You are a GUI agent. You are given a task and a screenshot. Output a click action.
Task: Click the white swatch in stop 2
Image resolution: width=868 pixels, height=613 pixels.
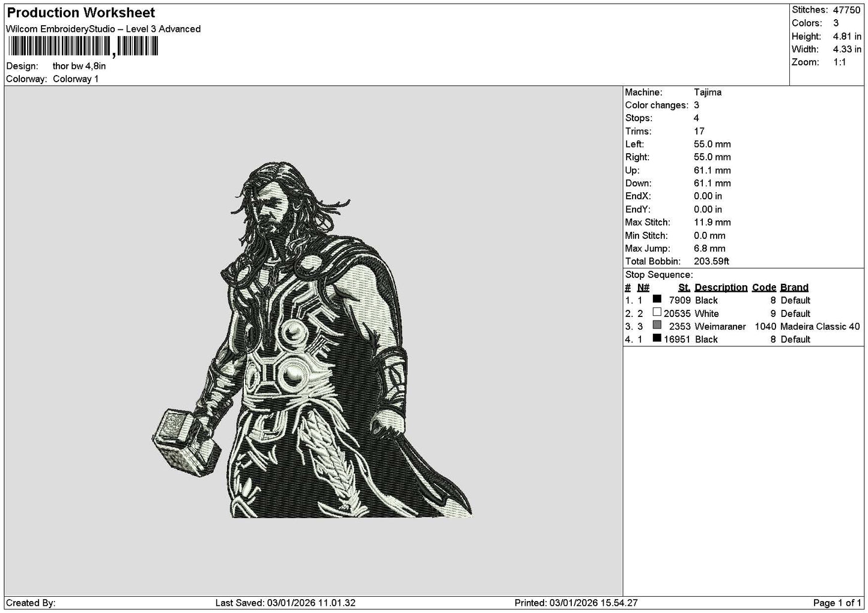point(657,312)
